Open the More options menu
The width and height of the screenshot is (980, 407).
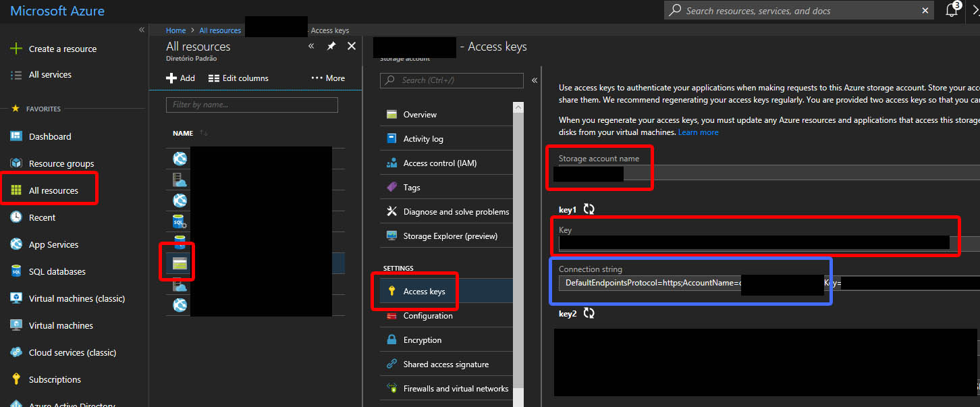click(328, 78)
